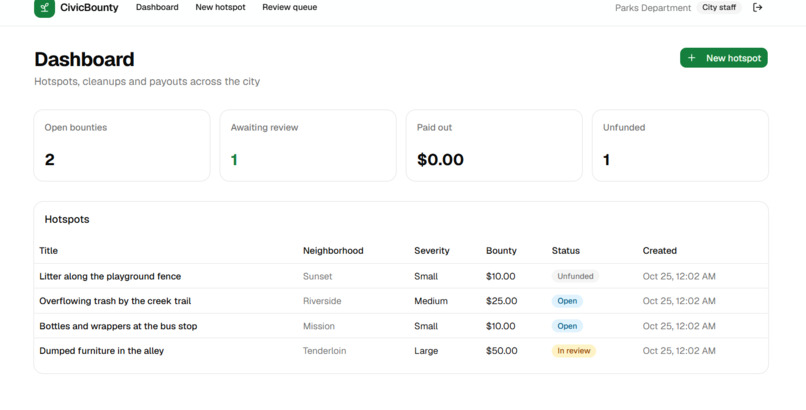Screen dimensions: 806x410
Task: Open Dumped furniture in the alley hotspot
Action: click(101, 351)
